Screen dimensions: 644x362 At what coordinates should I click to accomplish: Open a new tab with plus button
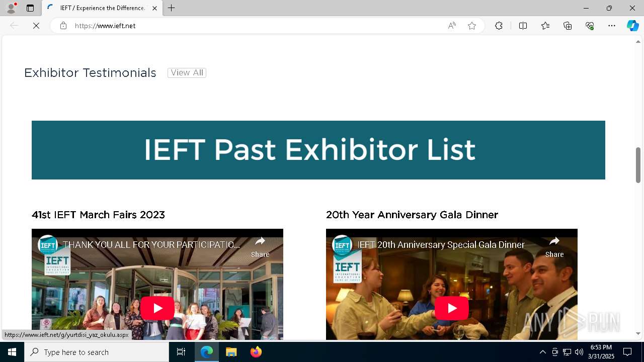click(172, 8)
